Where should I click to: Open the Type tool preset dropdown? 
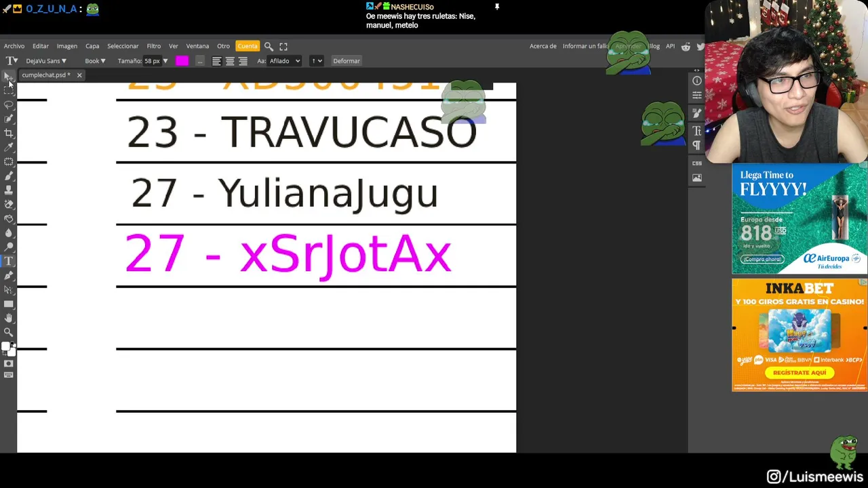[x=12, y=61]
